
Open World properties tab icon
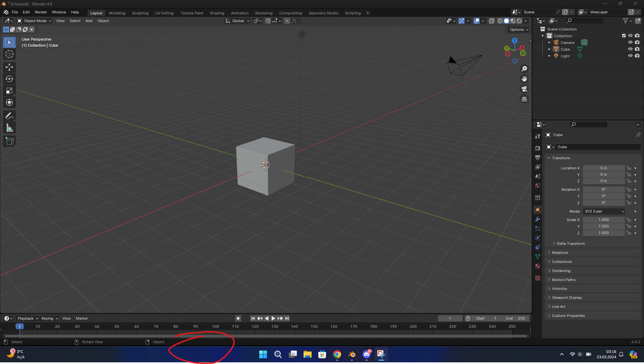[538, 186]
